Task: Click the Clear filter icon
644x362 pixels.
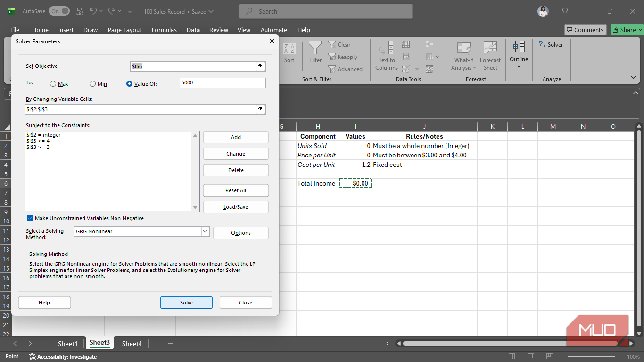Action: coord(332,45)
